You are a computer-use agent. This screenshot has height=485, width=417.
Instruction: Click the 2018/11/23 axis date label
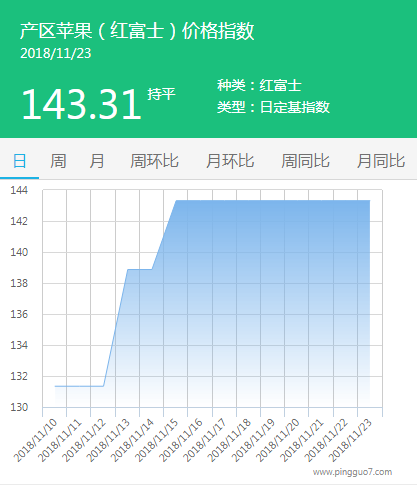(351, 440)
